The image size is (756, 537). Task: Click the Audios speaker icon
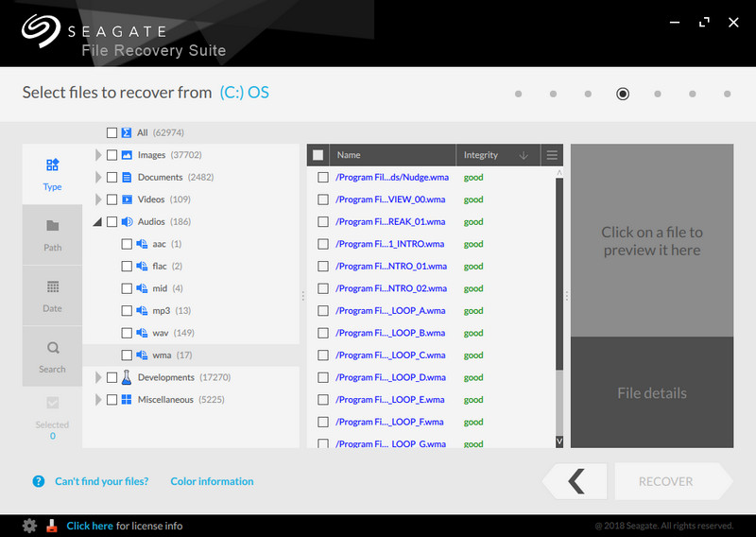pos(127,221)
